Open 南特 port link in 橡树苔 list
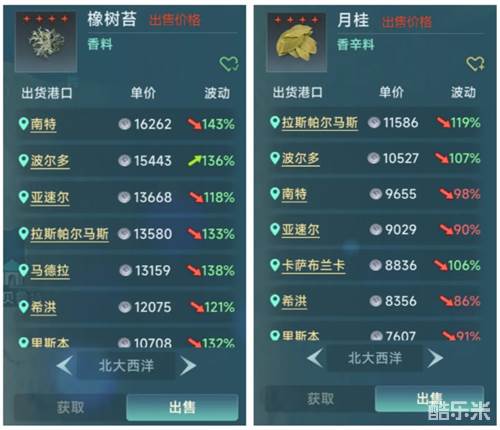The image size is (500, 430). point(43,124)
